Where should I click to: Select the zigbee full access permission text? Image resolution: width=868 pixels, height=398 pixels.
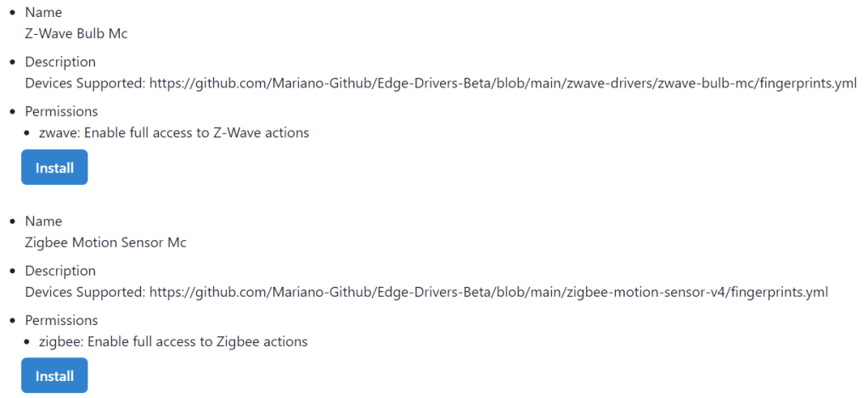pyautogui.click(x=173, y=341)
